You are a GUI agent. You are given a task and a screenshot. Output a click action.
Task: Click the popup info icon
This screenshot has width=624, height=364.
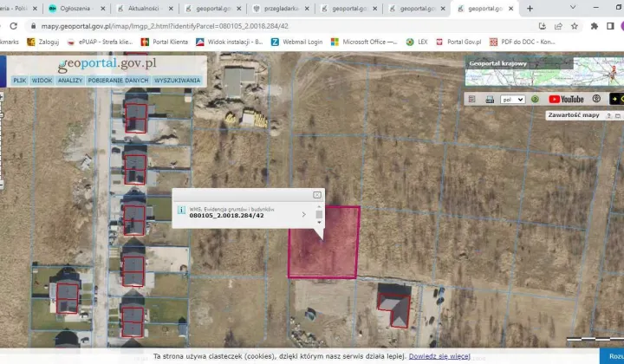[181, 210]
